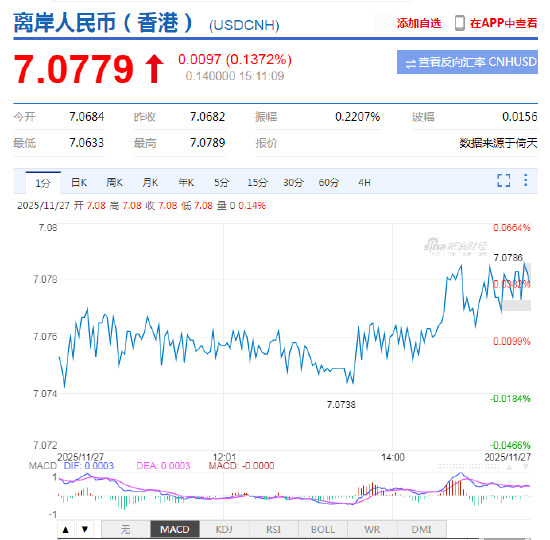
Task: Select the MACD indicator tab
Action: click(x=175, y=529)
